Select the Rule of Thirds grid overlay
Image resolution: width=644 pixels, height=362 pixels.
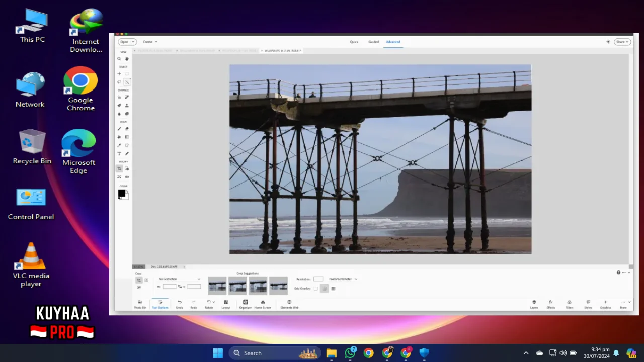(x=325, y=289)
